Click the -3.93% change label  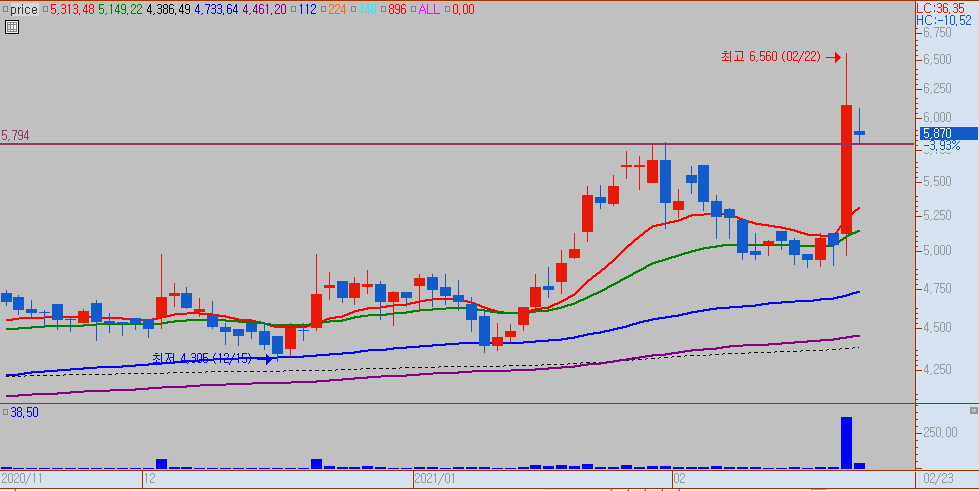942,146
